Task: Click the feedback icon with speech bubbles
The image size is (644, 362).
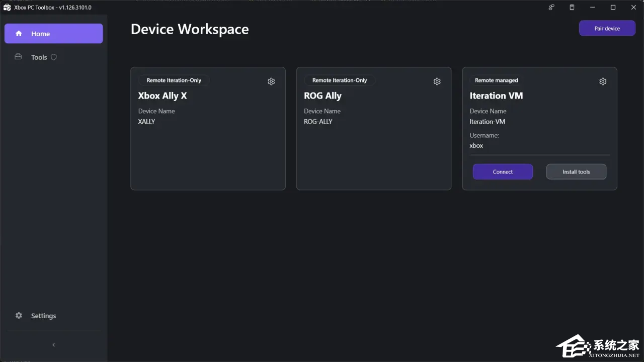Action: pos(551,8)
